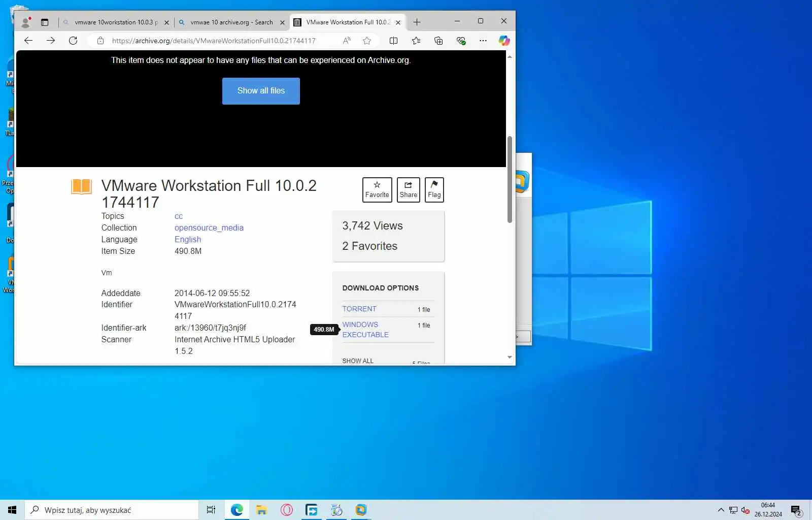Open VMware Workstation from the taskbar
The width and height of the screenshot is (812, 520).
(x=361, y=510)
